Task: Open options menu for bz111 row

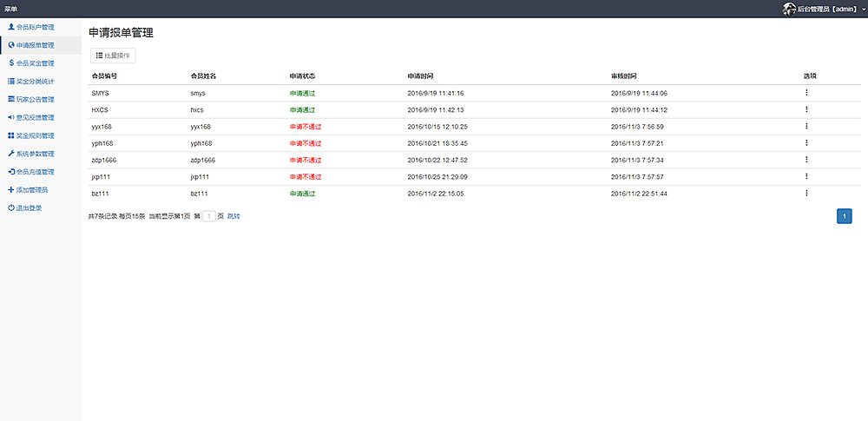Action: coord(806,193)
